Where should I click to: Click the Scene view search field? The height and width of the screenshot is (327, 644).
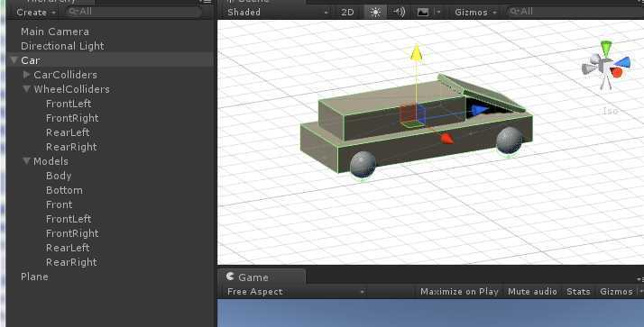(x=575, y=12)
